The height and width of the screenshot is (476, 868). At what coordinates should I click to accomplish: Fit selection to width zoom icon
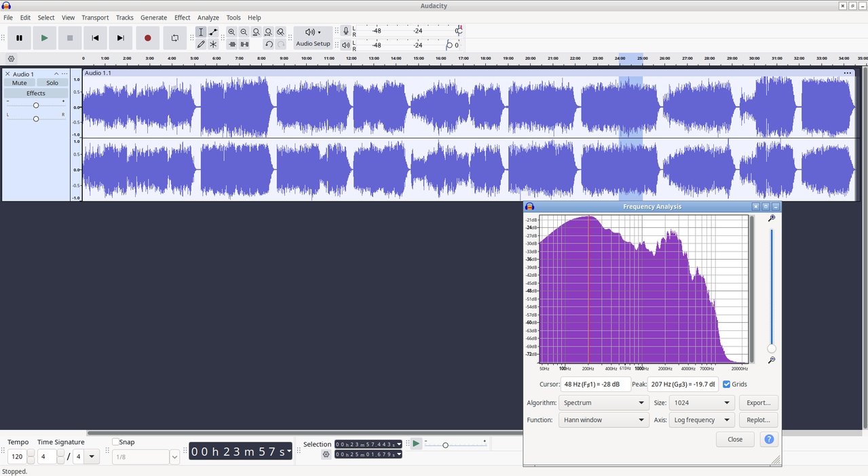pos(257,32)
